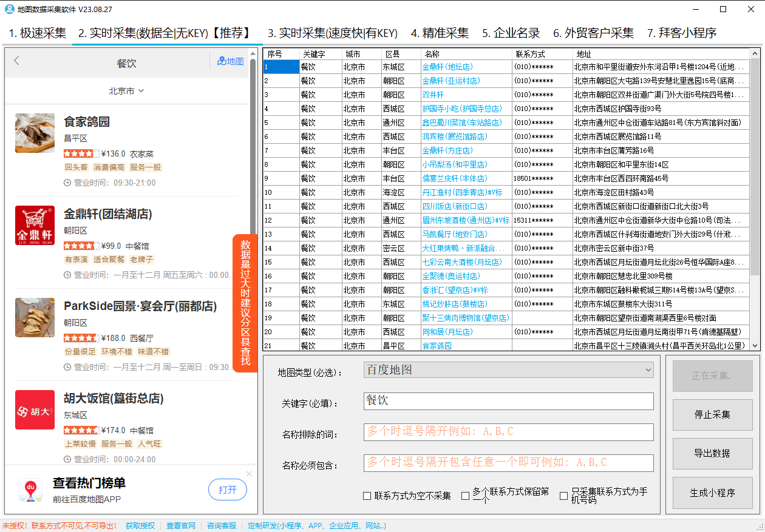This screenshot has width=765, height=532.
Task: Open the ParkSide园景·宴会厅 photo thumbnail
Action: pos(35,317)
